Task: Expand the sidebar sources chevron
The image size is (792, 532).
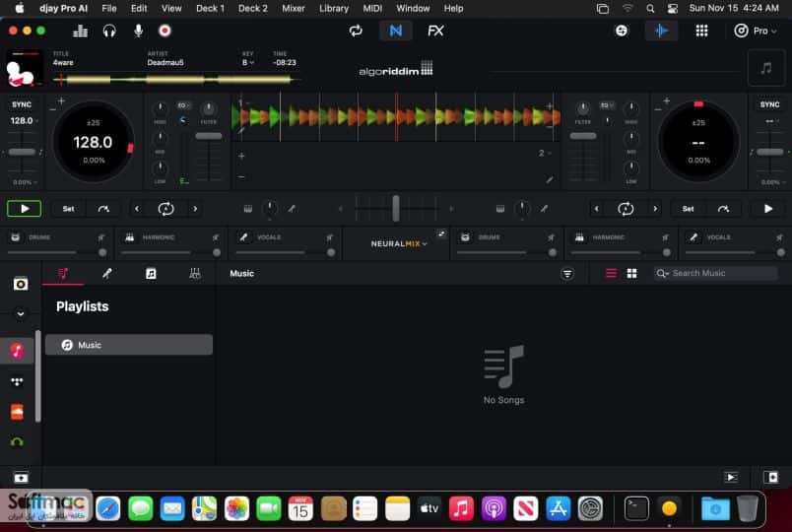Action: coord(21,313)
